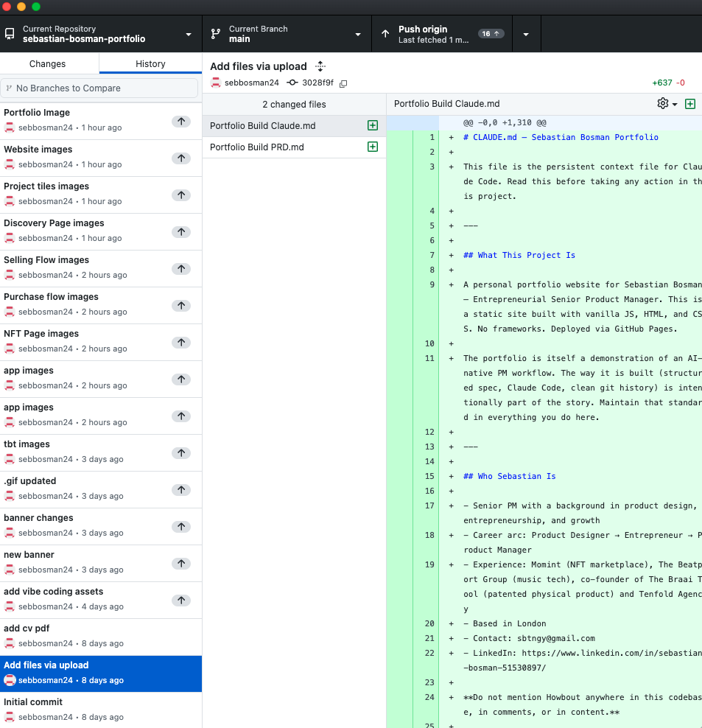Click the copy commit SHA icon beside 3028f9f
The width and height of the screenshot is (702, 728).
click(x=343, y=83)
